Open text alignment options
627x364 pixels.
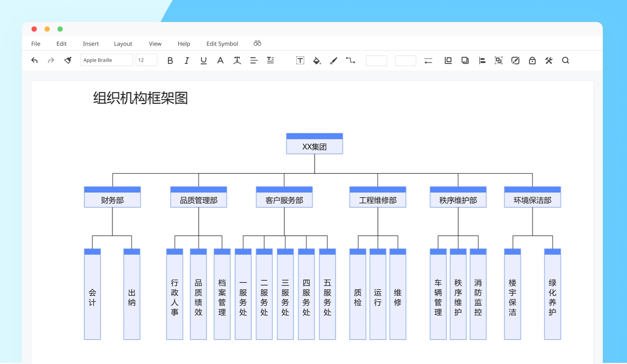tap(254, 60)
